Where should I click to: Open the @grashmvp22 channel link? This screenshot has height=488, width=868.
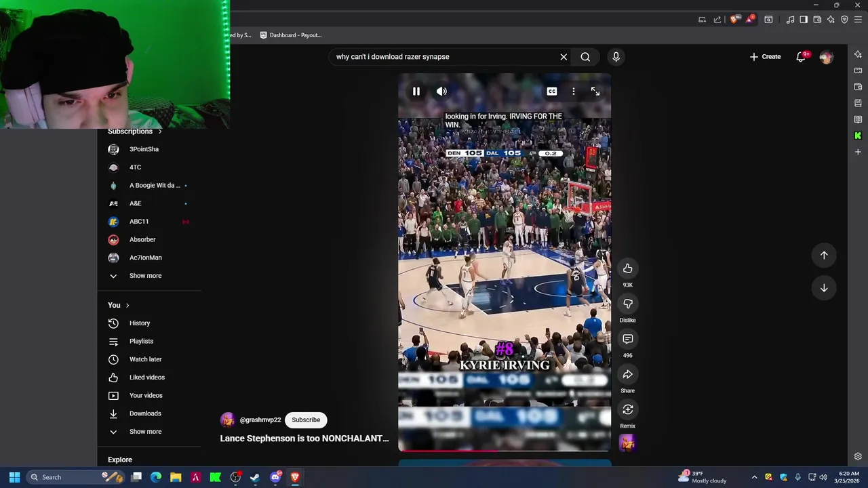(260, 420)
